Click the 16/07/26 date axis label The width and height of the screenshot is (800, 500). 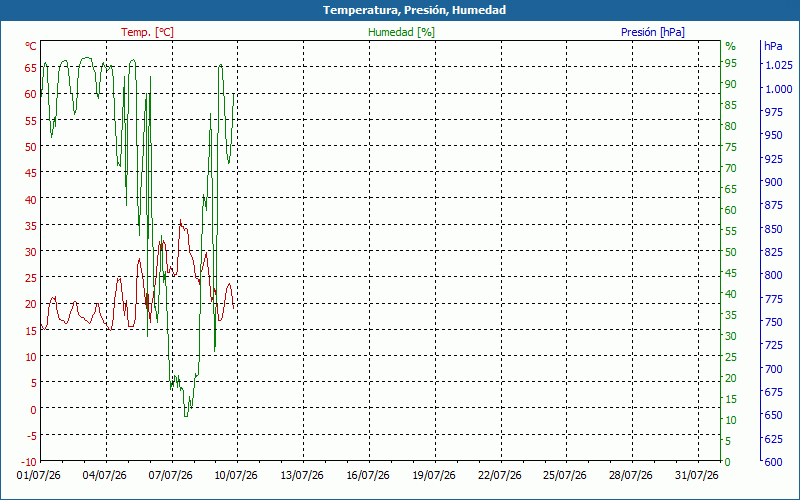point(368,476)
